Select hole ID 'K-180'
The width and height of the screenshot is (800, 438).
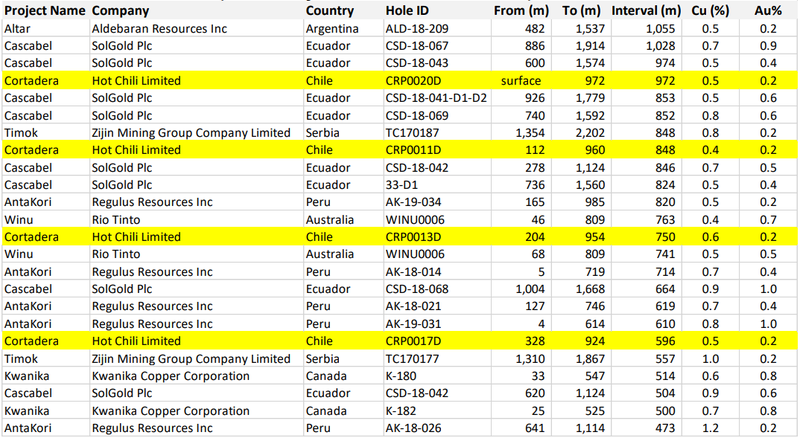tap(401, 376)
